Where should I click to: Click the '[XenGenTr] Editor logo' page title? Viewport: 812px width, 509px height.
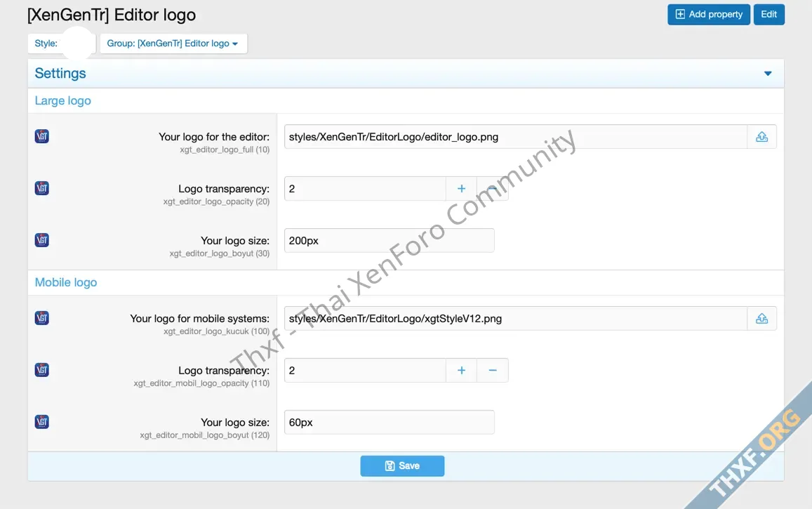tap(112, 15)
